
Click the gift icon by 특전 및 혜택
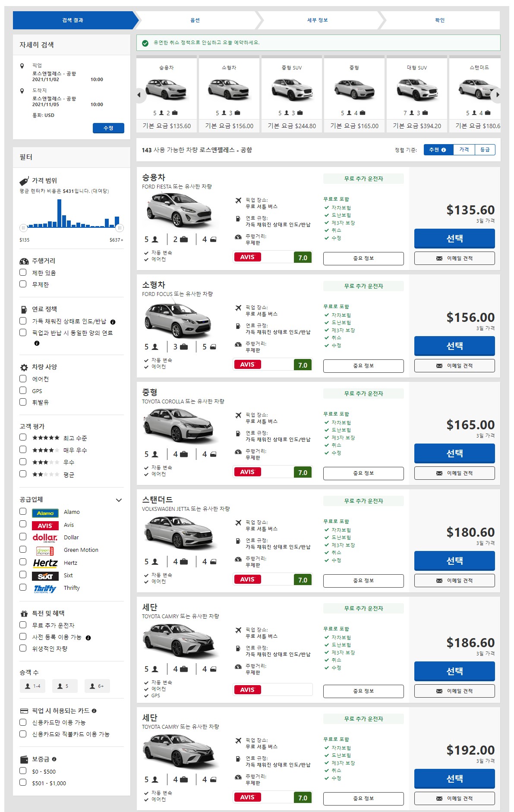tap(24, 614)
